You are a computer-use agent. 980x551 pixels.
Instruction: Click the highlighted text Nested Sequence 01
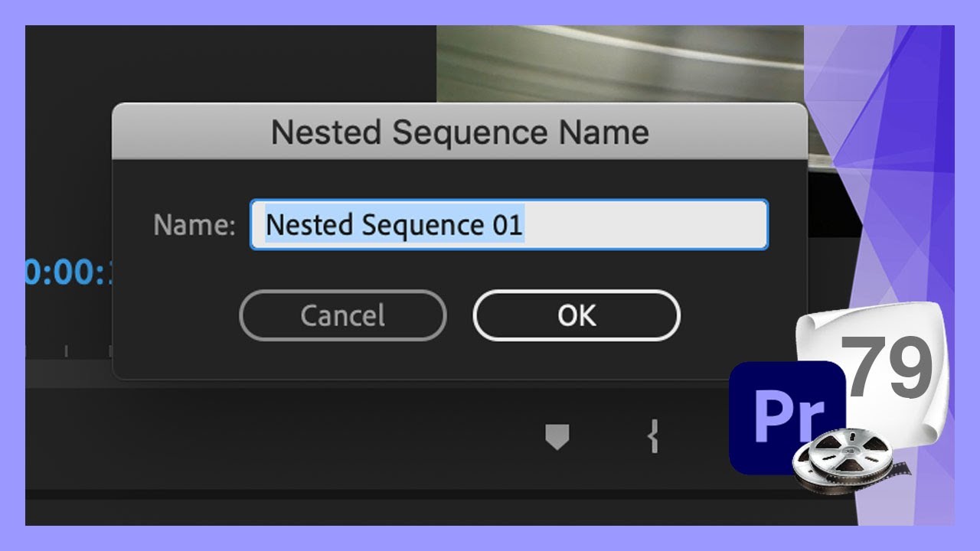pos(394,225)
